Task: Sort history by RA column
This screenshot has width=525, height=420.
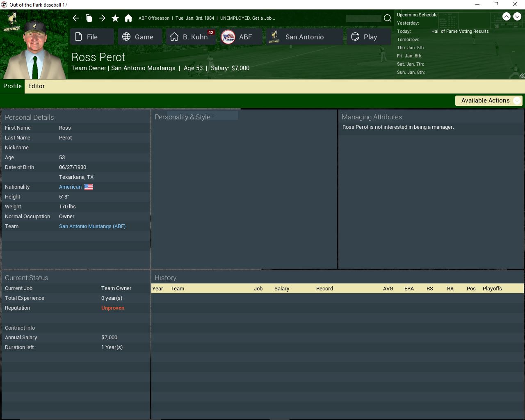Action: click(x=450, y=289)
